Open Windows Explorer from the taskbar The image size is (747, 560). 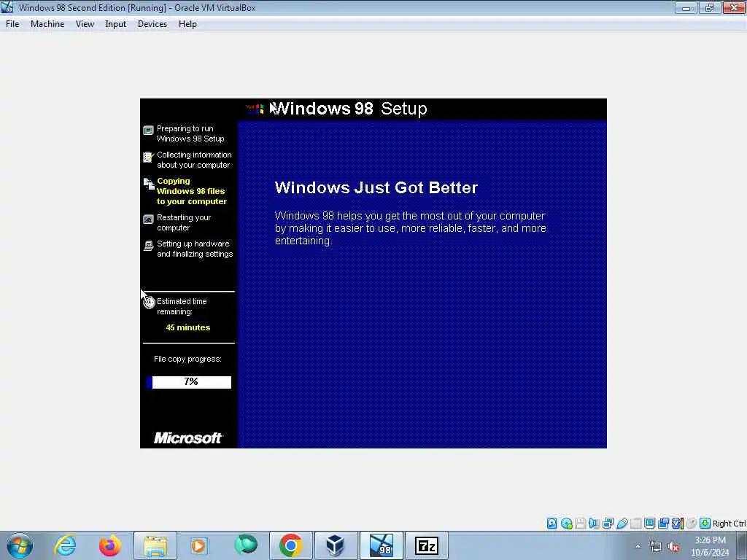(155, 545)
